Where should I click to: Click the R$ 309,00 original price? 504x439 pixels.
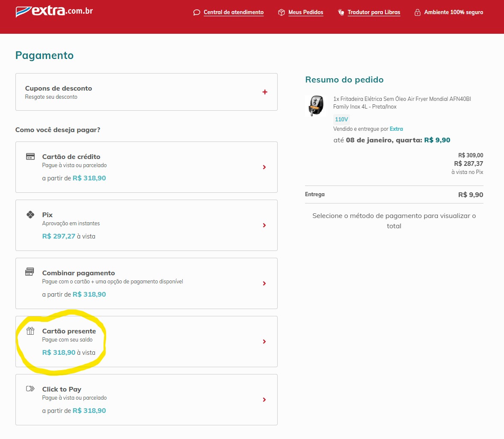[x=471, y=156]
